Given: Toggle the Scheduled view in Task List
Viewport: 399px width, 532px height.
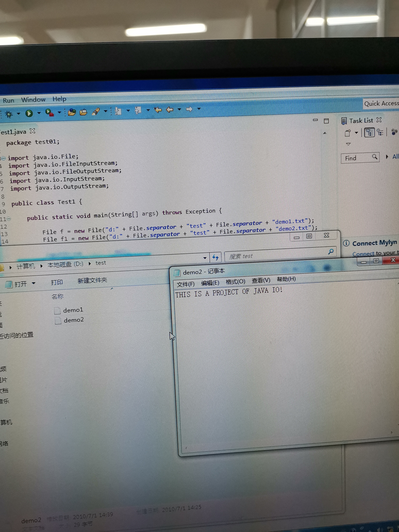Looking at the screenshot, I should [380, 132].
